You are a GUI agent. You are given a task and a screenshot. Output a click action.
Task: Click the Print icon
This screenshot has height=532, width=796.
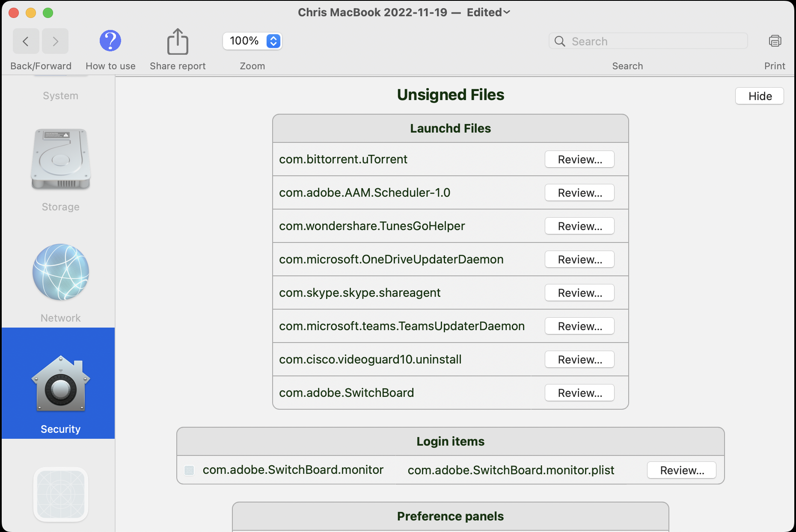point(775,41)
